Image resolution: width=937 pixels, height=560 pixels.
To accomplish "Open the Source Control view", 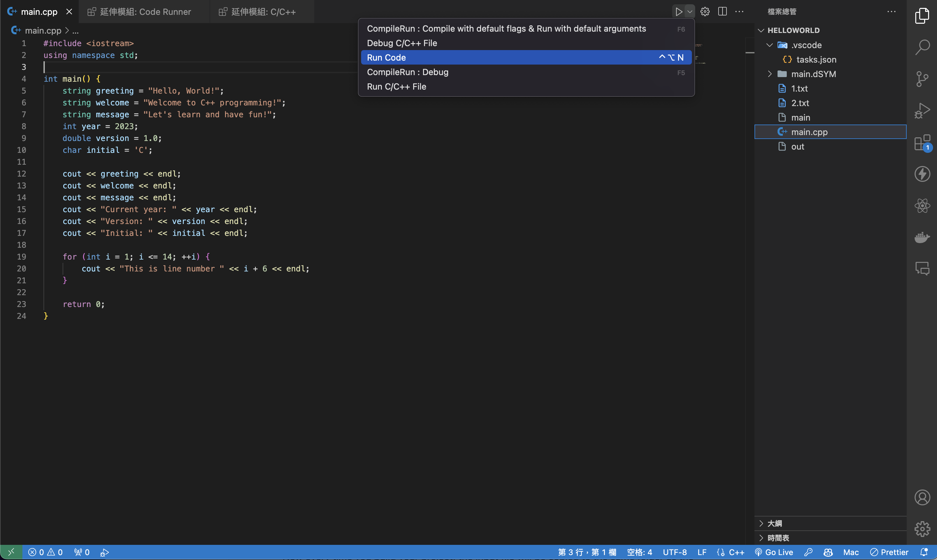I will coord(922,79).
